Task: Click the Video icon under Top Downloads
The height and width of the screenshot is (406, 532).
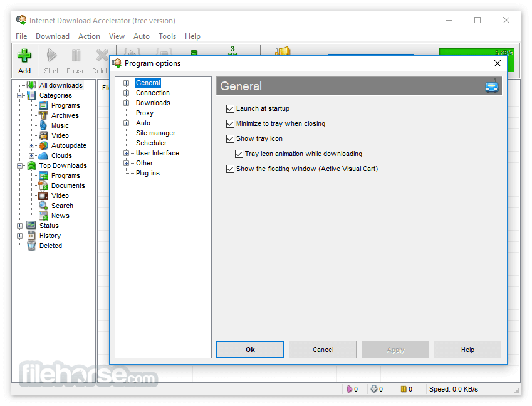Action: click(43, 195)
